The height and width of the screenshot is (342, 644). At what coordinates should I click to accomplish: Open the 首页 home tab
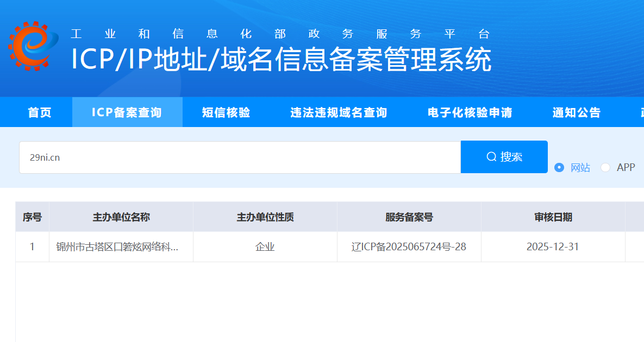40,112
